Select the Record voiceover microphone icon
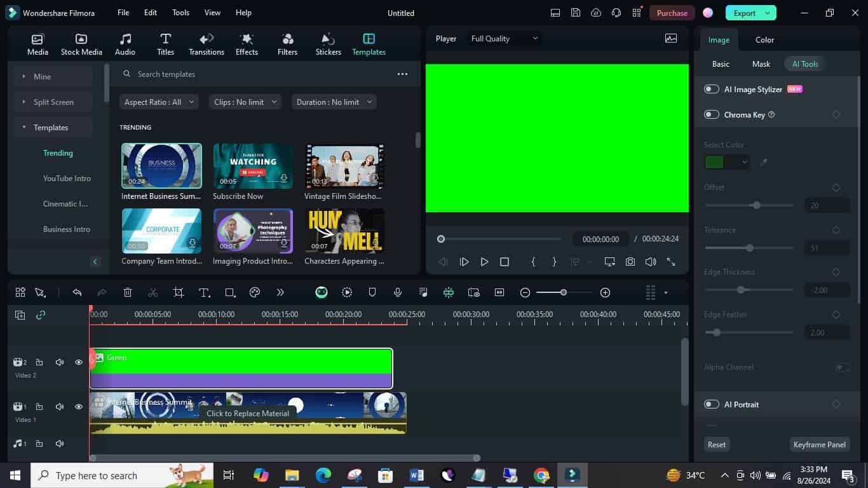The image size is (868, 488). point(397,292)
